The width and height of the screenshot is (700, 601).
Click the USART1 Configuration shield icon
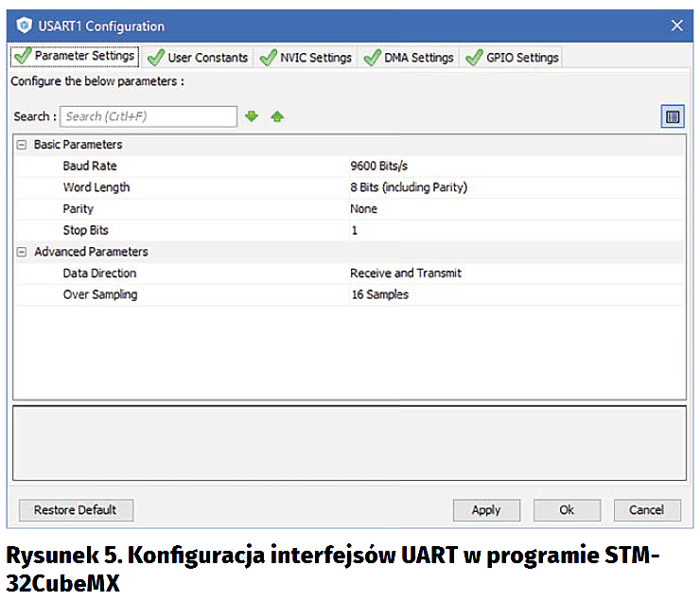26,26
